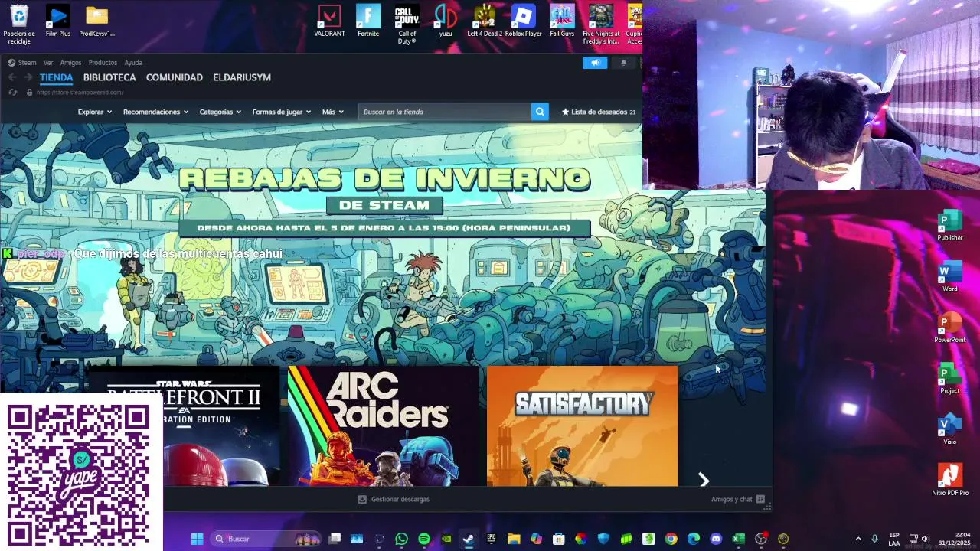
Task: Open the Steam announcements megaphone icon
Action: (595, 63)
